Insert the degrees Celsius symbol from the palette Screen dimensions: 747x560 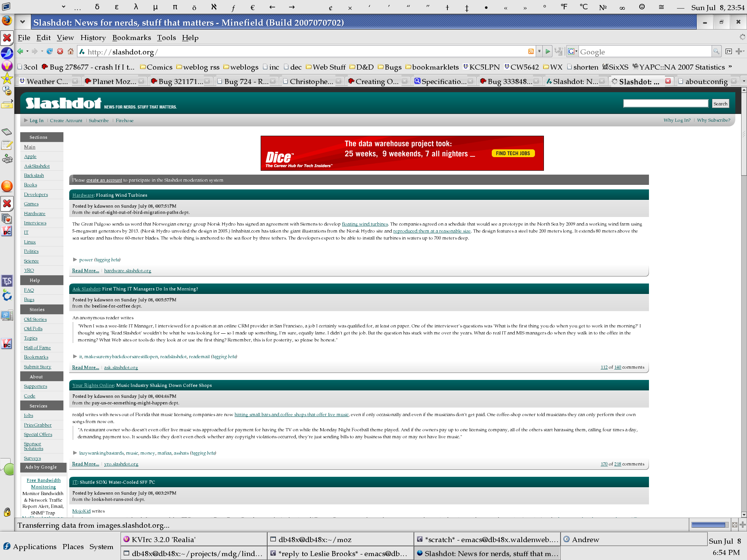(584, 7)
